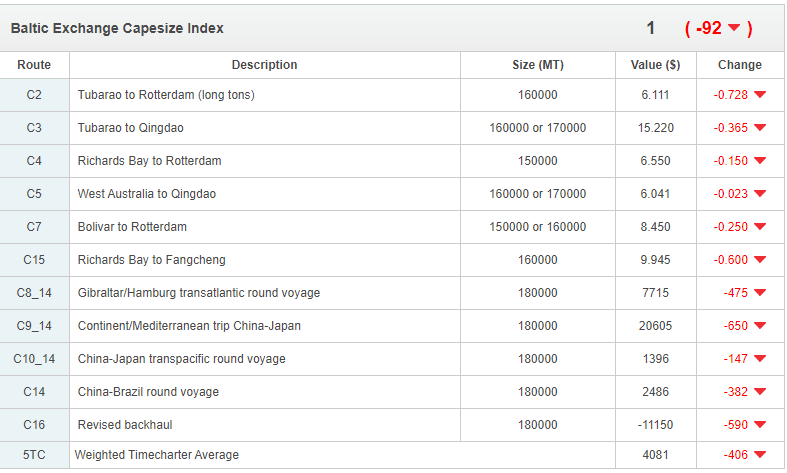Screen dimensions: 787x473
Task: Select the -92 index change figure
Action: pyautogui.click(x=709, y=28)
